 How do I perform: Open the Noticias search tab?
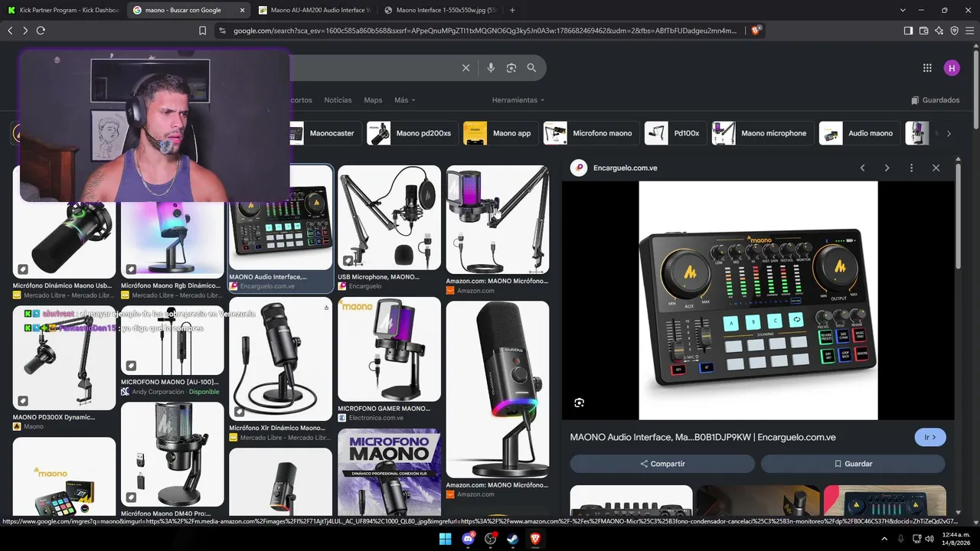coord(338,100)
